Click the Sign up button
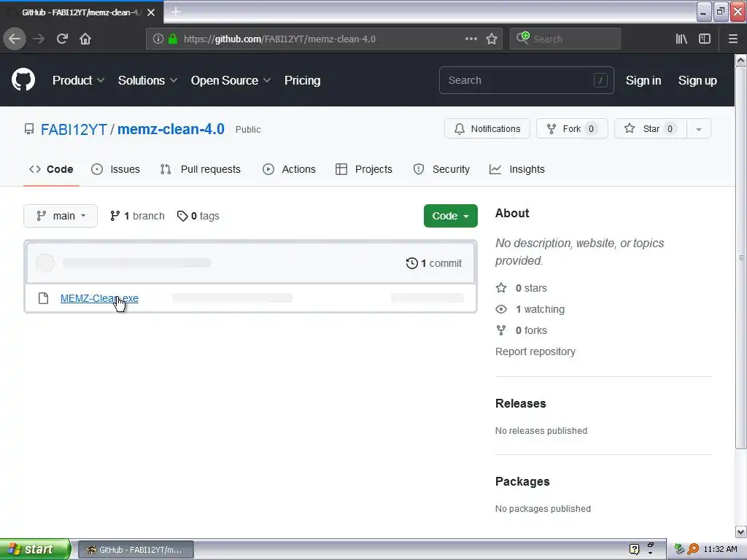Screen dimensions: 747x560 click(697, 80)
